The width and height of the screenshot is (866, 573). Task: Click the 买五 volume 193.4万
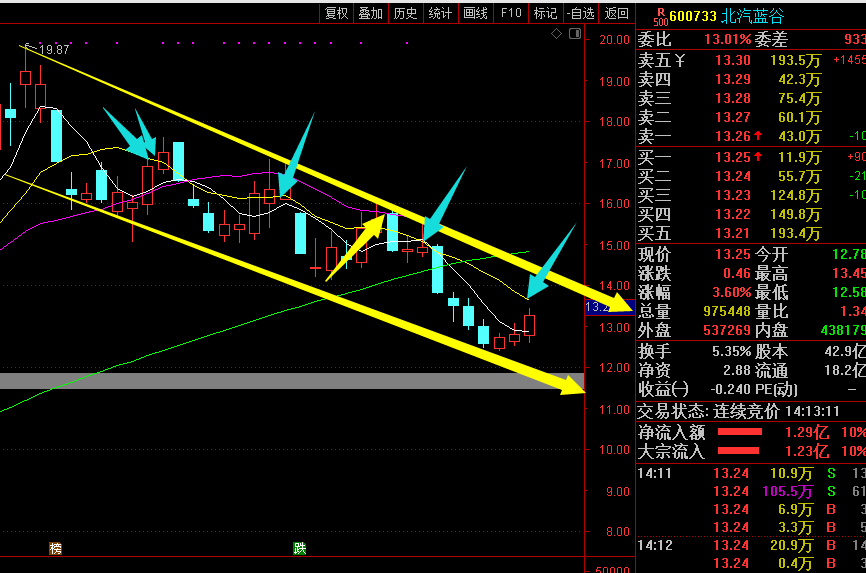click(x=796, y=233)
